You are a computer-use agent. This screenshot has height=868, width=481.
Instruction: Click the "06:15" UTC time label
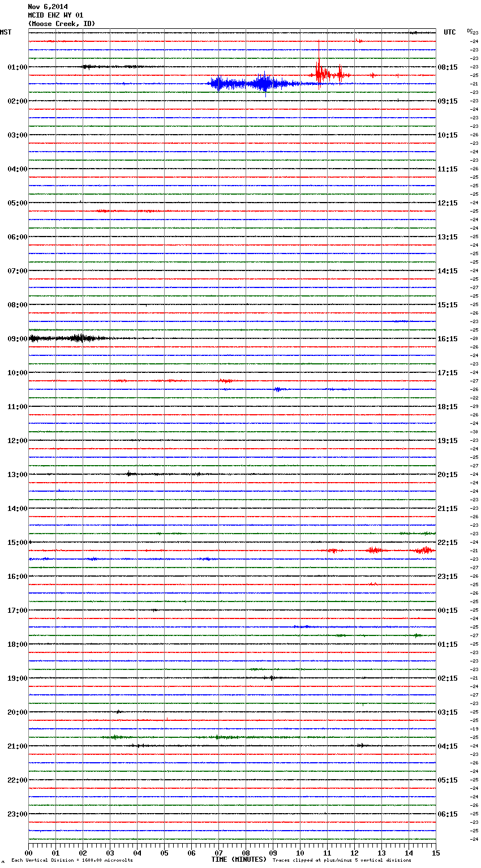click(448, 814)
